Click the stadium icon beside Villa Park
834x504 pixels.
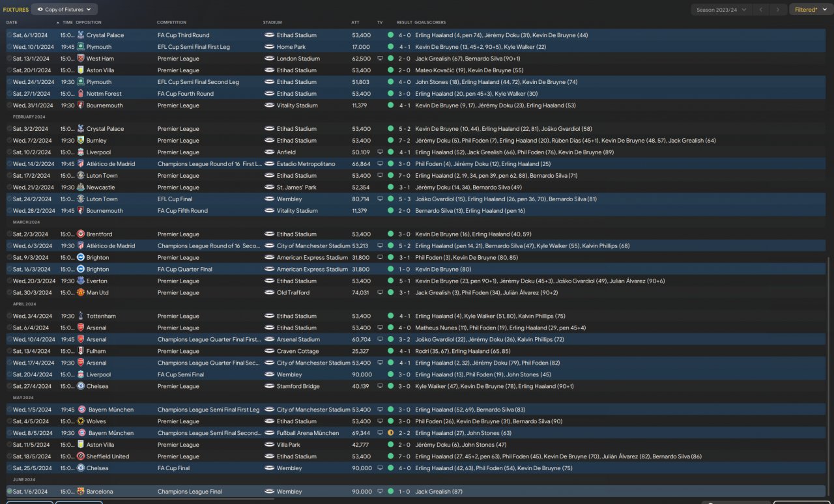[269, 445]
